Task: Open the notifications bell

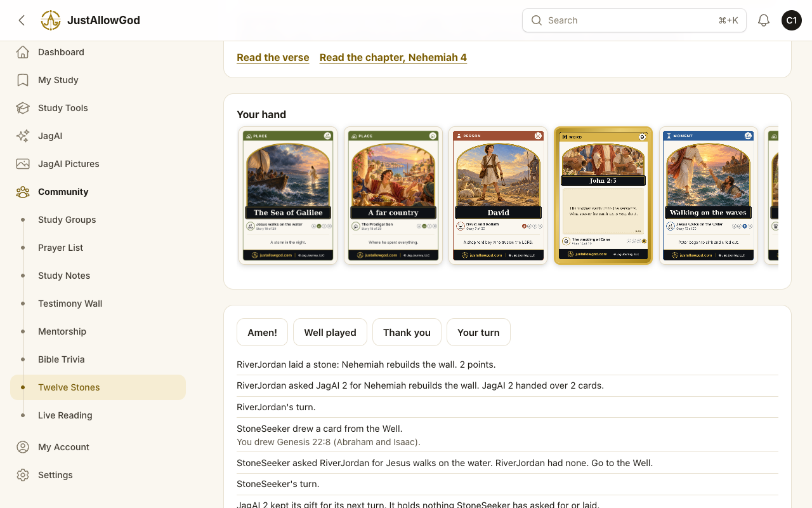Action: (x=764, y=20)
